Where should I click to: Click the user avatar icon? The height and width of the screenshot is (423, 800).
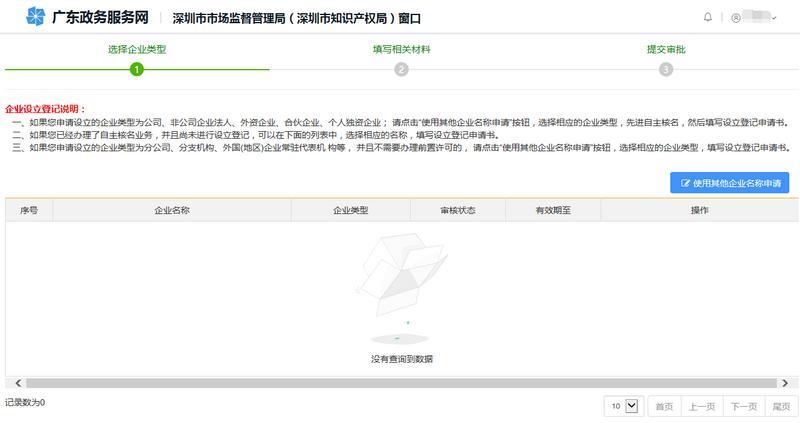coord(736,17)
